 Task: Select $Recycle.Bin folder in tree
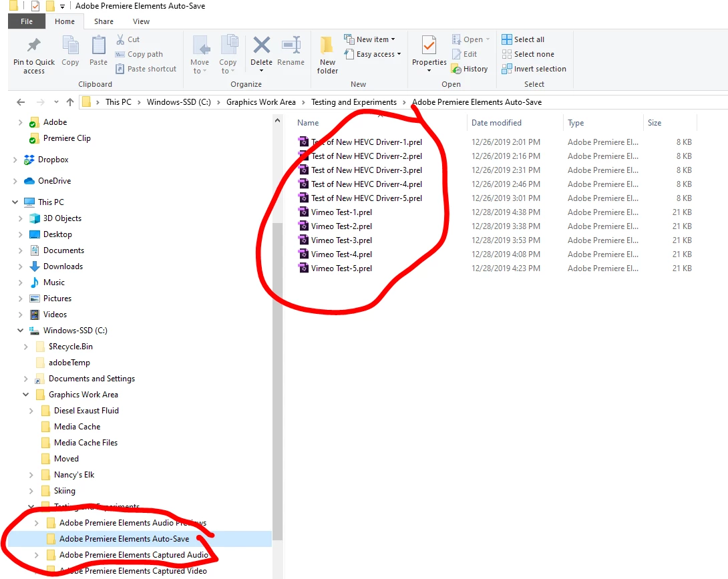coord(65,347)
